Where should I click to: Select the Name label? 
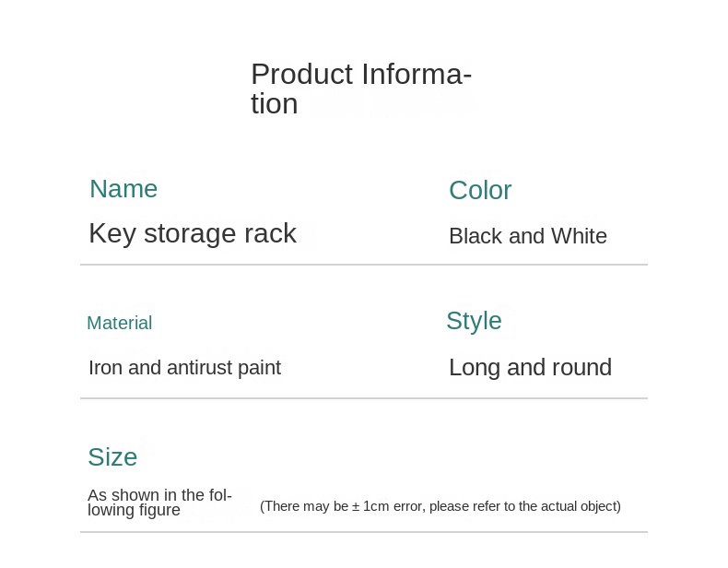[123, 188]
